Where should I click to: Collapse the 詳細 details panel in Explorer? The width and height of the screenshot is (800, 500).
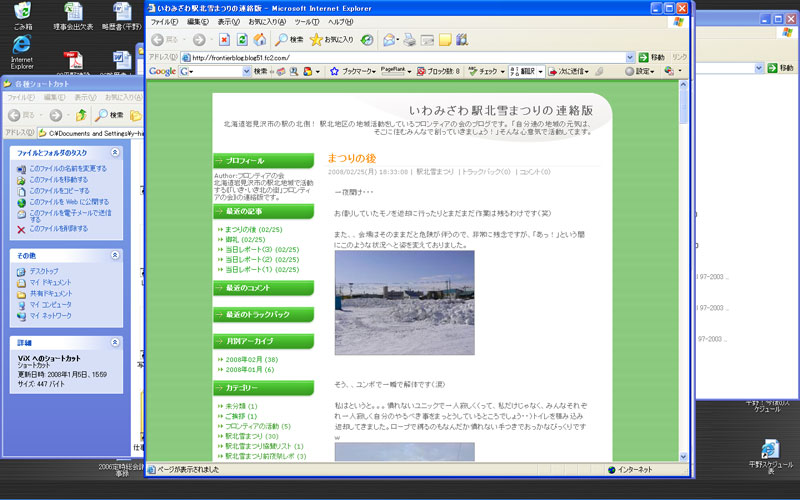click(115, 342)
